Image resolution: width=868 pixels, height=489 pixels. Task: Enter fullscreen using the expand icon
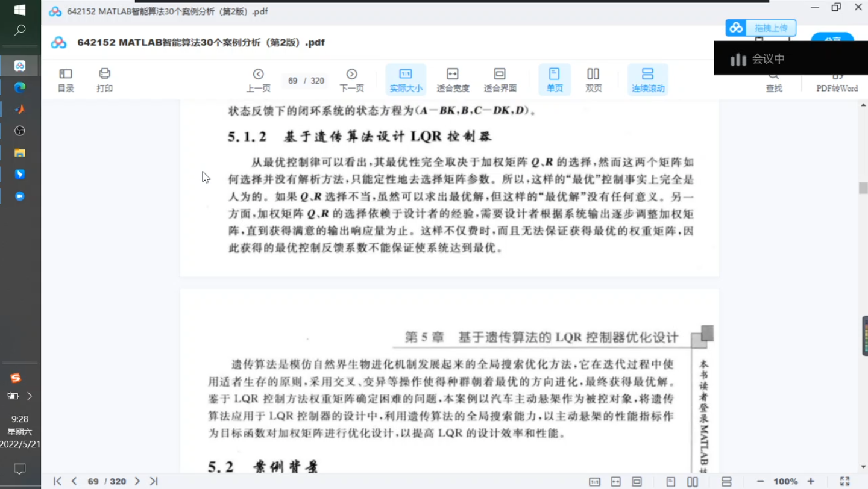click(x=844, y=481)
